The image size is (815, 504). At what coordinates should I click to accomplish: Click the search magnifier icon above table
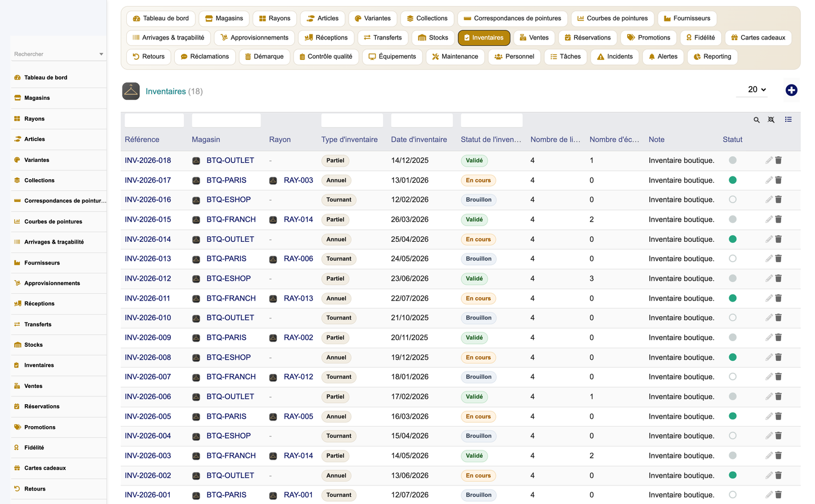point(757,120)
